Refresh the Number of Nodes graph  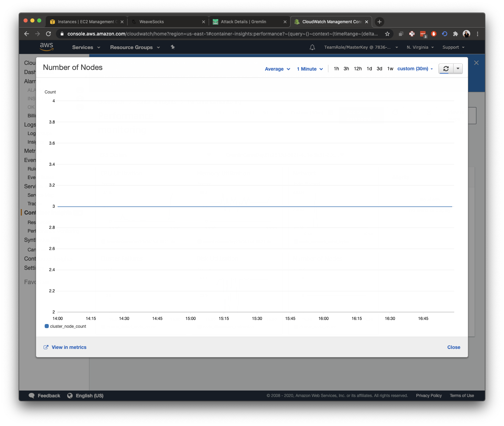446,69
